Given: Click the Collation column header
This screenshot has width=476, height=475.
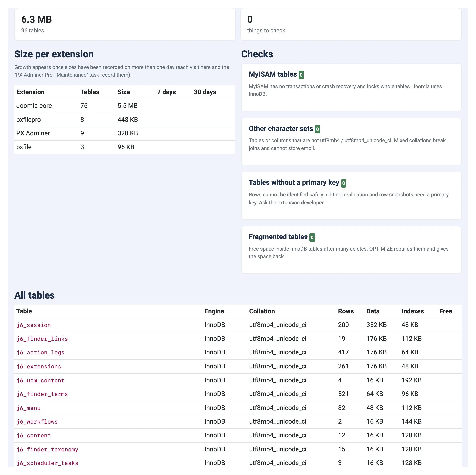Looking at the screenshot, I should pyautogui.click(x=262, y=311).
